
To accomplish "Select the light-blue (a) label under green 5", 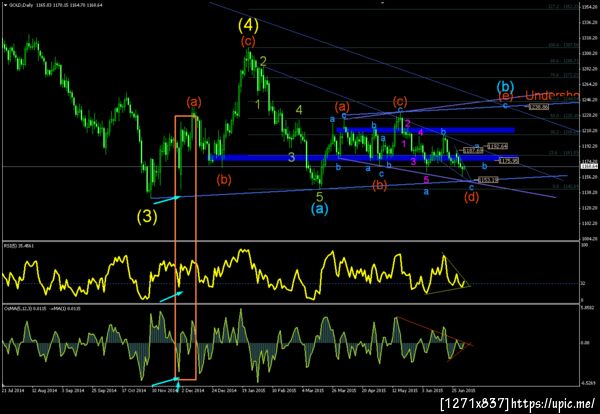I will point(320,209).
